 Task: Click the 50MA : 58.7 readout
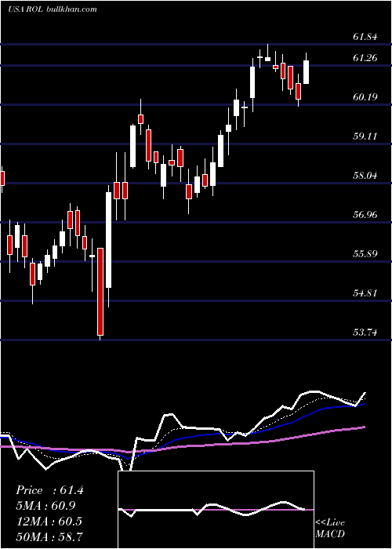49,536
